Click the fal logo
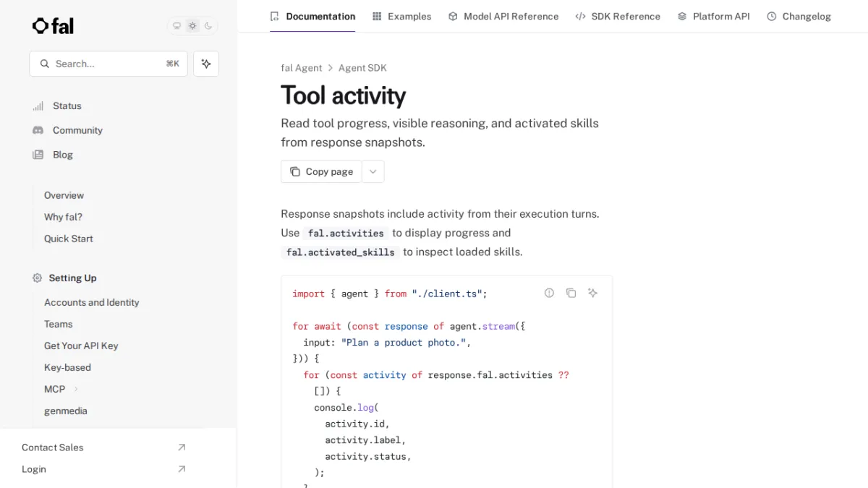Viewport: 868px width, 488px height. (x=53, y=26)
